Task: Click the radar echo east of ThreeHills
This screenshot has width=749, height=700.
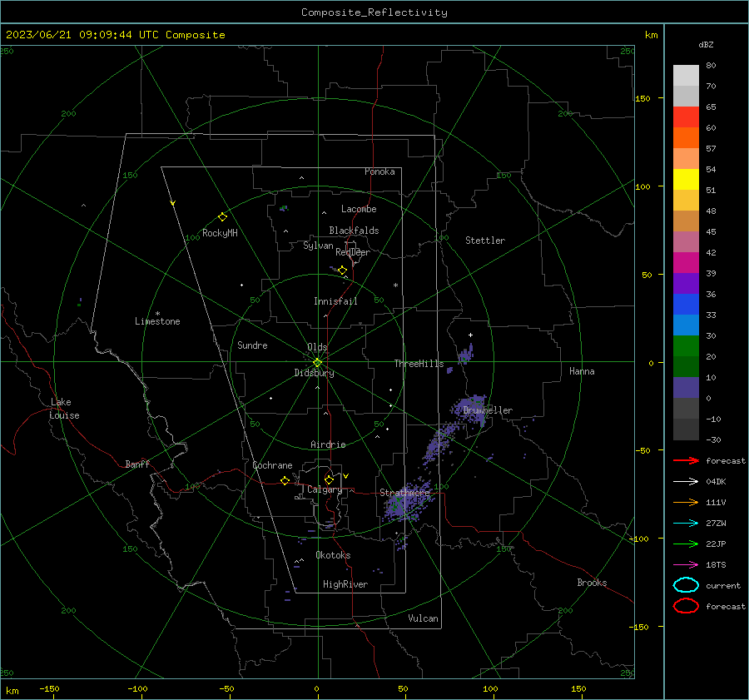Action: point(466,355)
